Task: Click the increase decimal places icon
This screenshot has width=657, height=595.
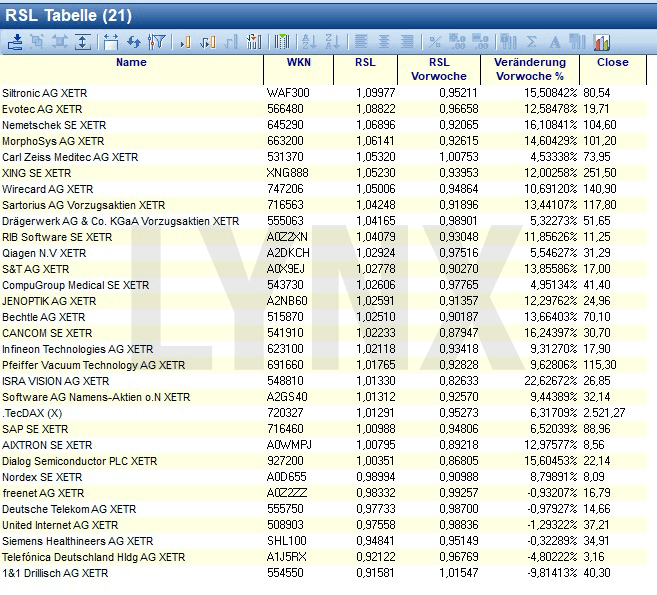Action: (x=457, y=42)
